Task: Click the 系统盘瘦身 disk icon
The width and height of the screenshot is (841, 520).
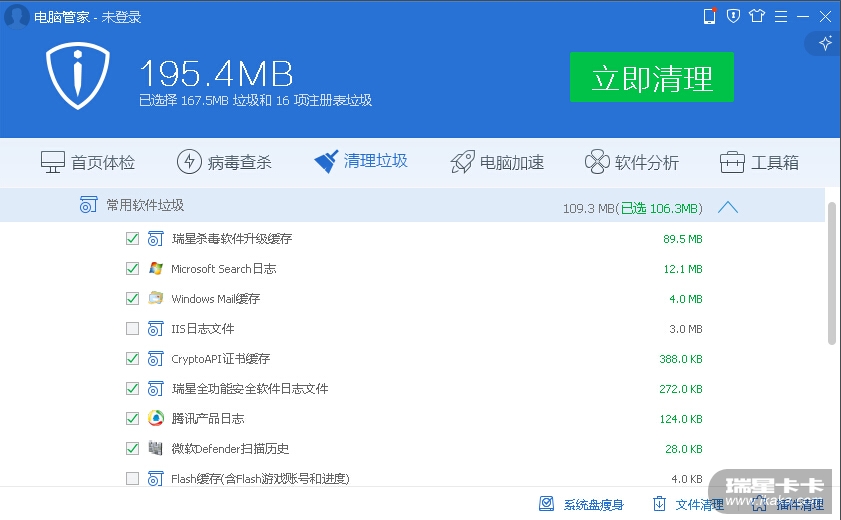Action: coord(547,504)
